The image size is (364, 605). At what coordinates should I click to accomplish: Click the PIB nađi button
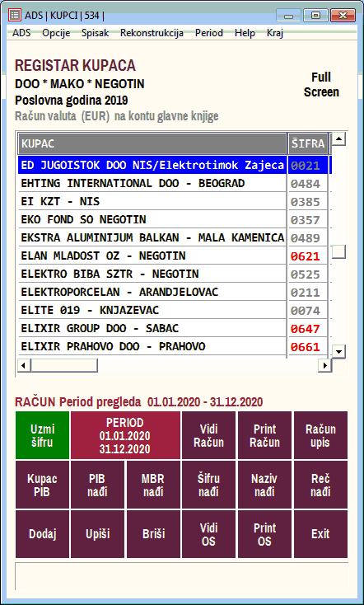tap(98, 485)
